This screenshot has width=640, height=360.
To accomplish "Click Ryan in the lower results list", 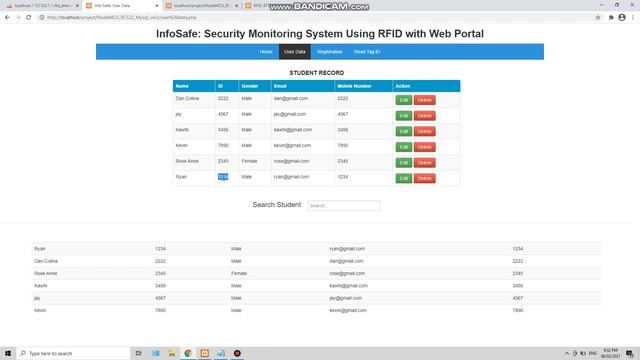I will [40, 249].
